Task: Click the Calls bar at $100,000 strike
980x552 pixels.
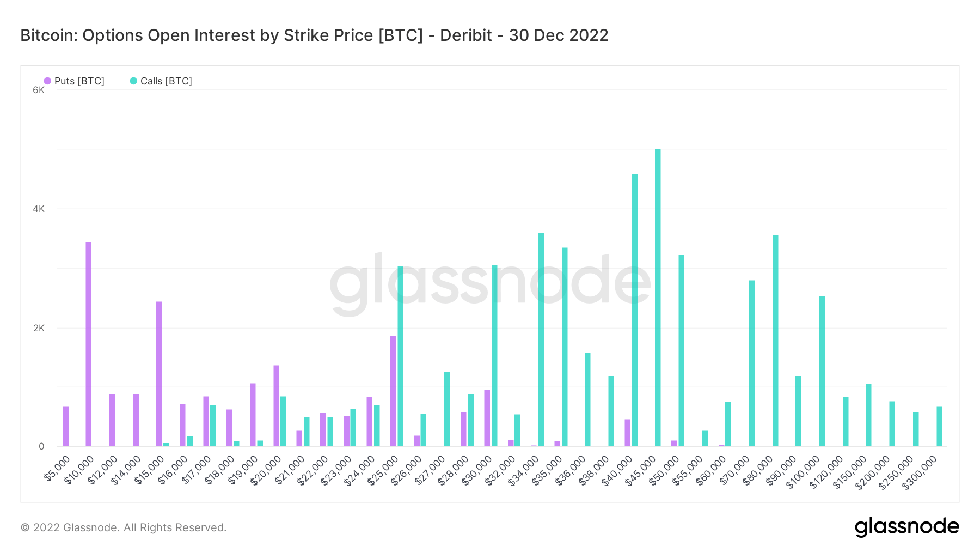Action: click(822, 371)
